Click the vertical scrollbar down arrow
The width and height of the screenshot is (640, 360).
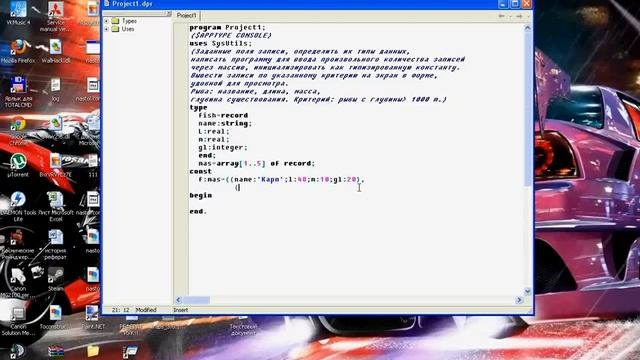[x=527, y=291]
